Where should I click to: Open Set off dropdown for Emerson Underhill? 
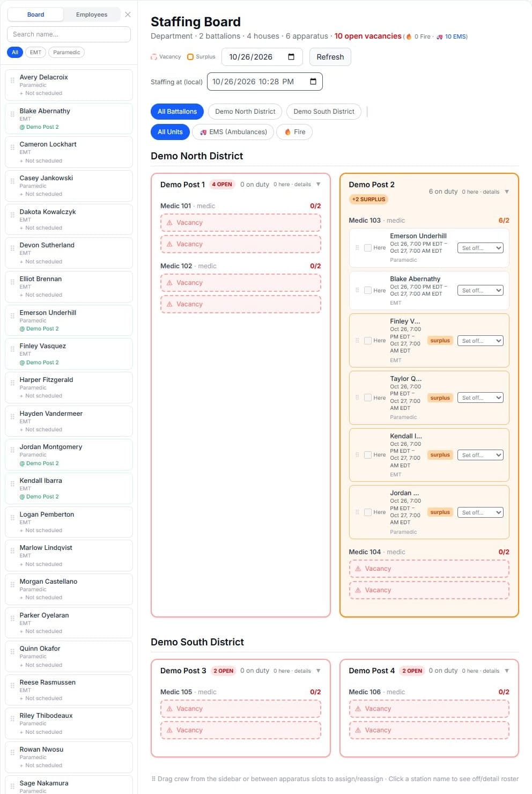(481, 248)
